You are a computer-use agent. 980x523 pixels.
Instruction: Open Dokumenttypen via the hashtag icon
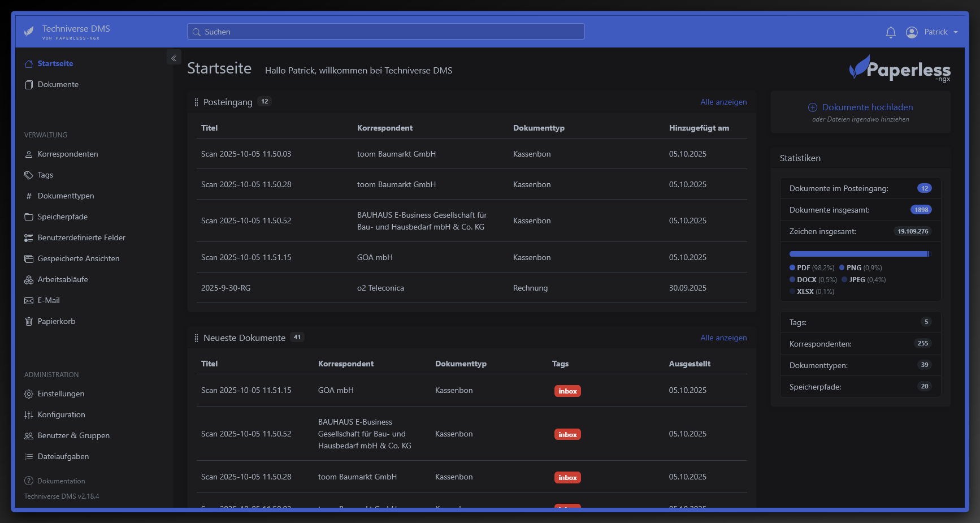coord(28,196)
